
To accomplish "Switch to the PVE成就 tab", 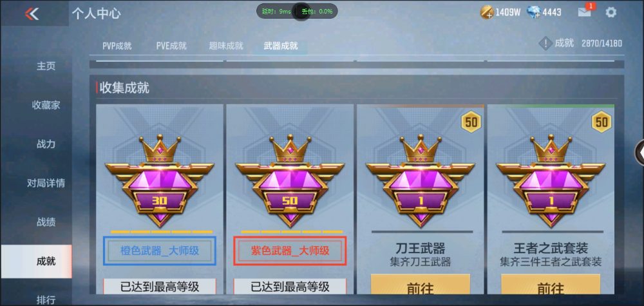I will point(171,46).
